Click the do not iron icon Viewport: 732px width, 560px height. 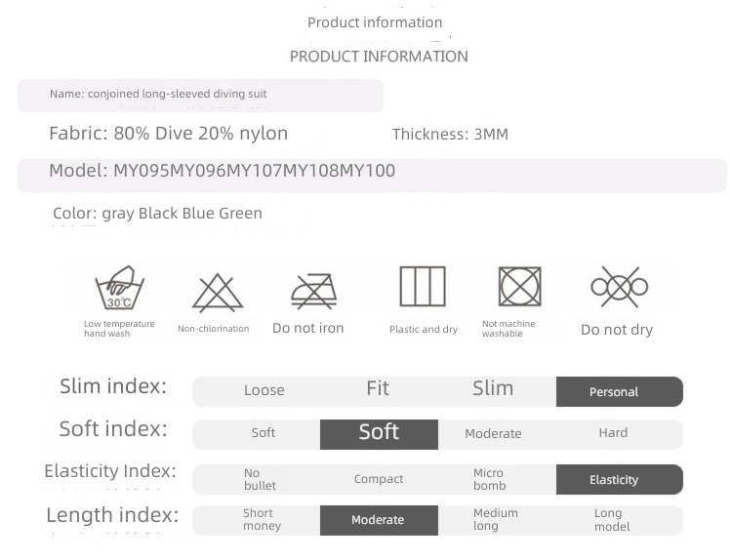pos(313,291)
